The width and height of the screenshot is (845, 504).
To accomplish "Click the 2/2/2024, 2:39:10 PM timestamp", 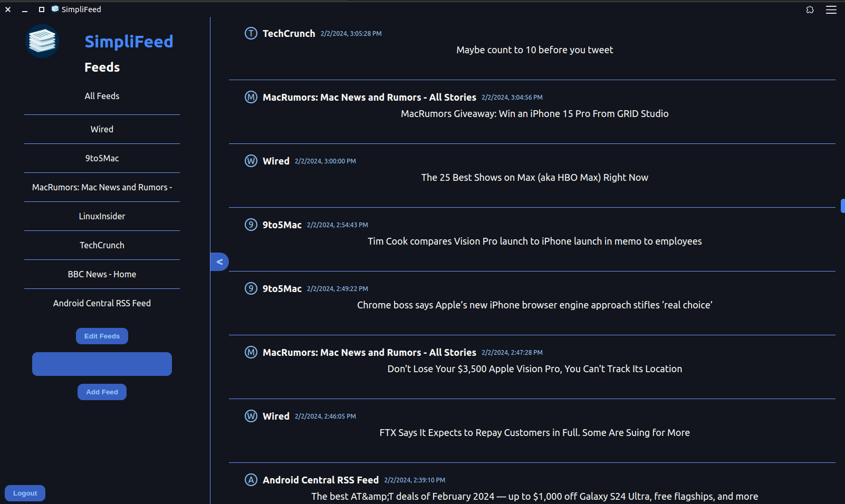I will (415, 480).
